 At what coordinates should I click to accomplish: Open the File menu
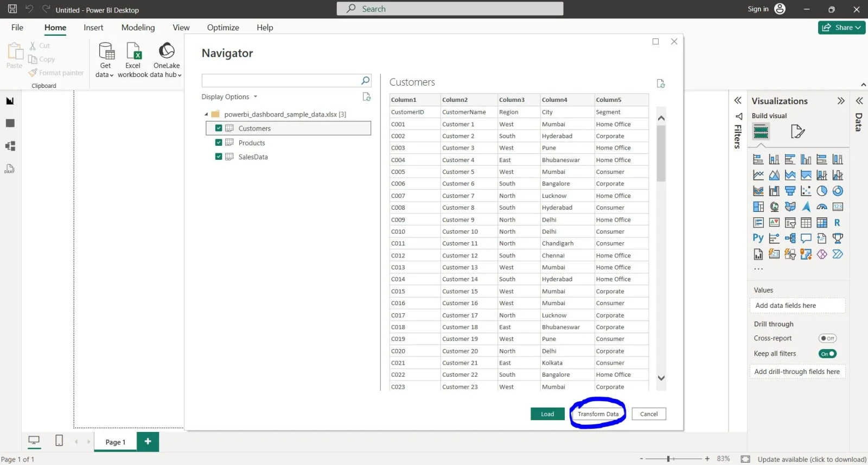pos(17,28)
